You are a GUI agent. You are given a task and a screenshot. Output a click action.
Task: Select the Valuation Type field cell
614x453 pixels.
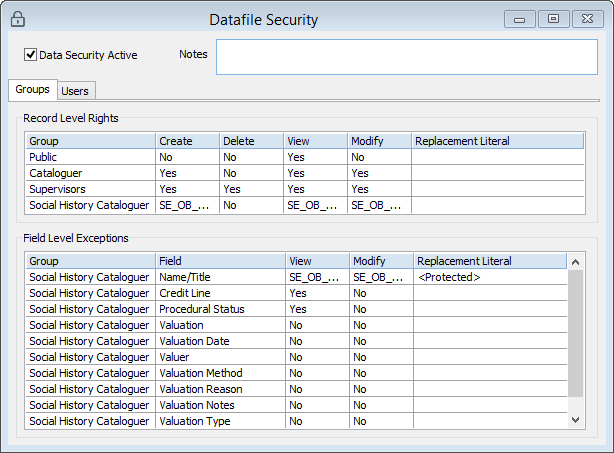(x=220, y=421)
